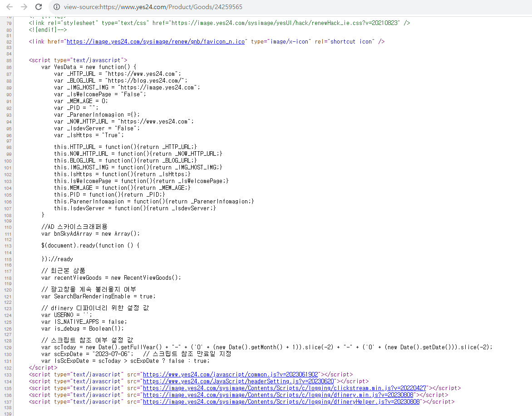Open the common.js script link
This screenshot has width=532, height=416.
(x=231, y=375)
